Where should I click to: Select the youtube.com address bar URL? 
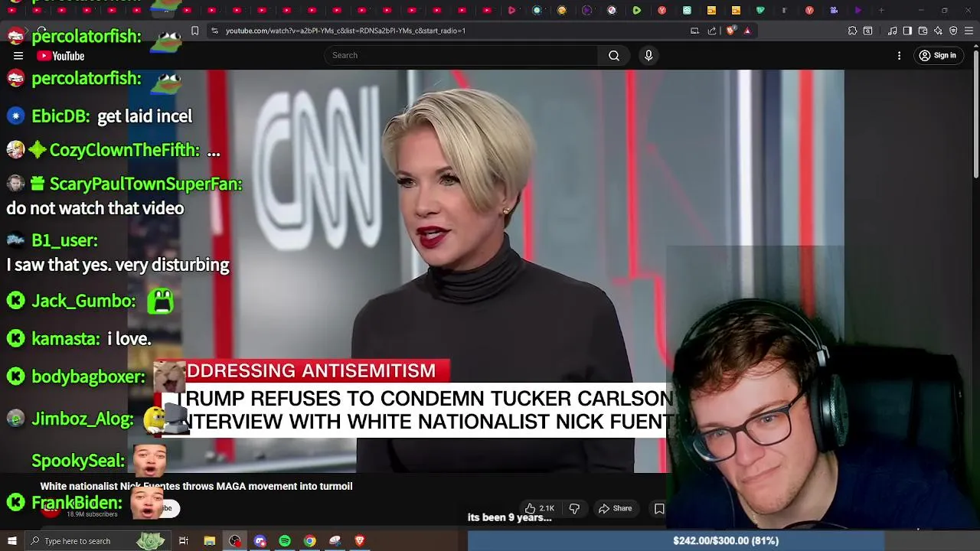pos(345,31)
